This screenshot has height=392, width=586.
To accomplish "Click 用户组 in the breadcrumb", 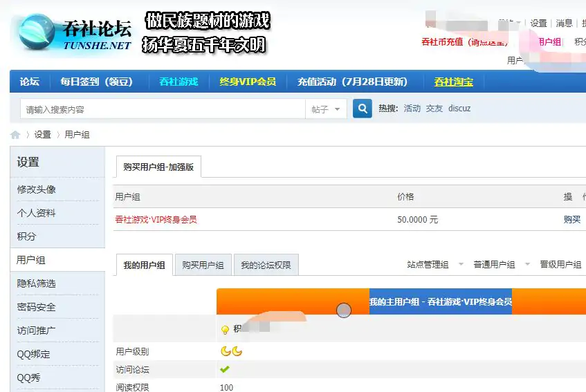I will 77,134.
